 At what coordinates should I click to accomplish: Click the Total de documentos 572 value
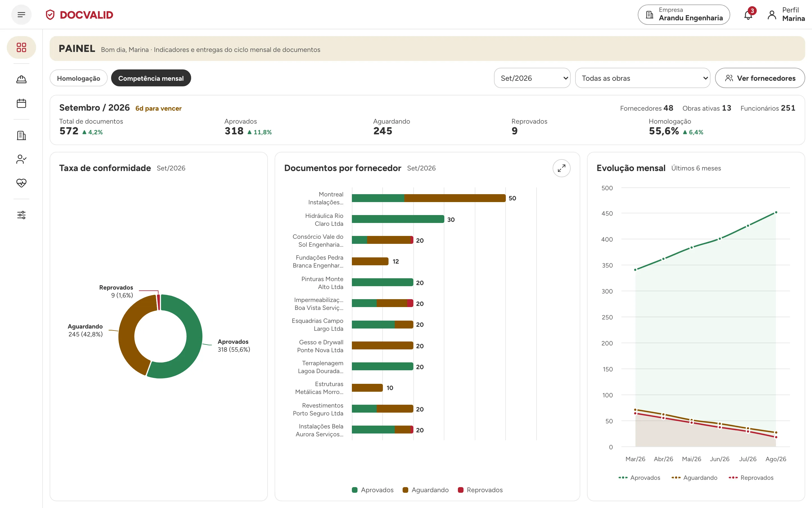tap(69, 131)
